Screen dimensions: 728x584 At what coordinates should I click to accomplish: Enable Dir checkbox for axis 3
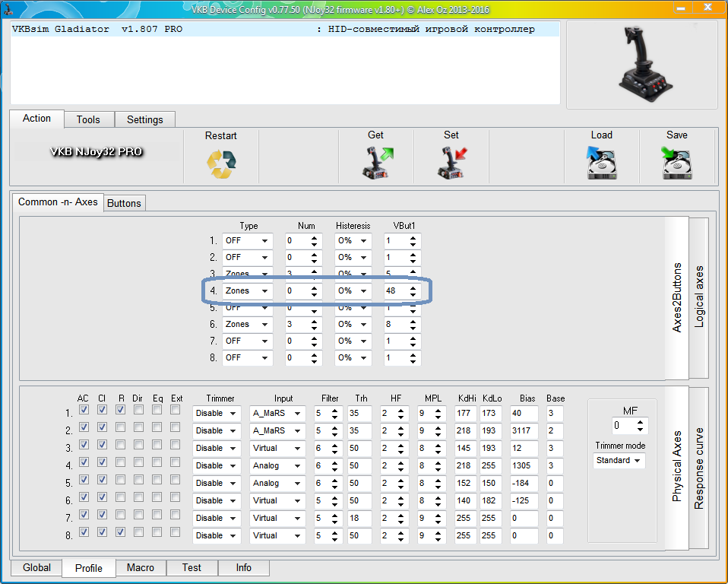coord(138,445)
